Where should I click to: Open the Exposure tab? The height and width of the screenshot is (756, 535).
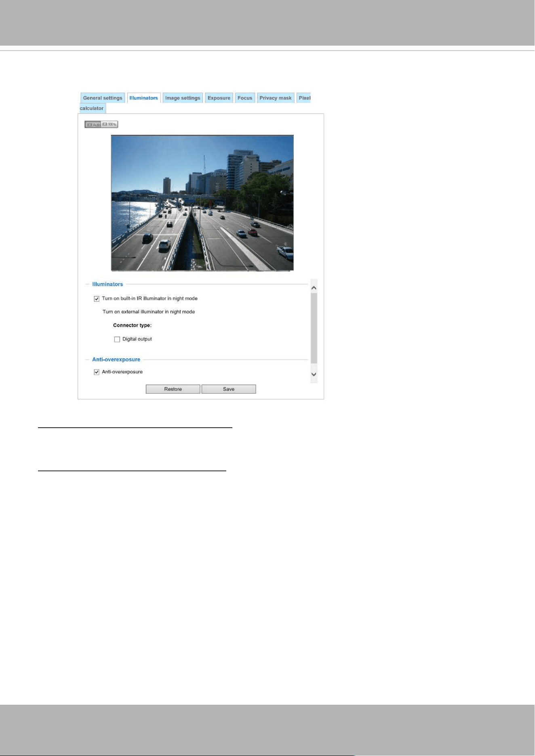click(219, 98)
